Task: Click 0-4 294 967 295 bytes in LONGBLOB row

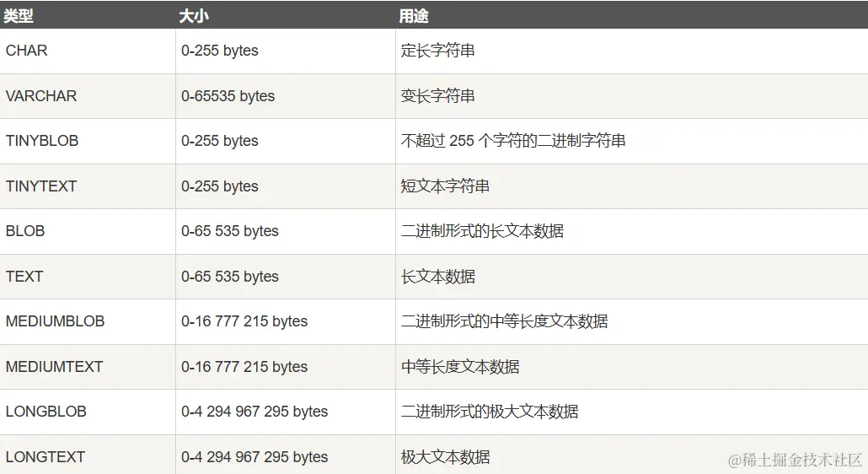Action: point(255,412)
